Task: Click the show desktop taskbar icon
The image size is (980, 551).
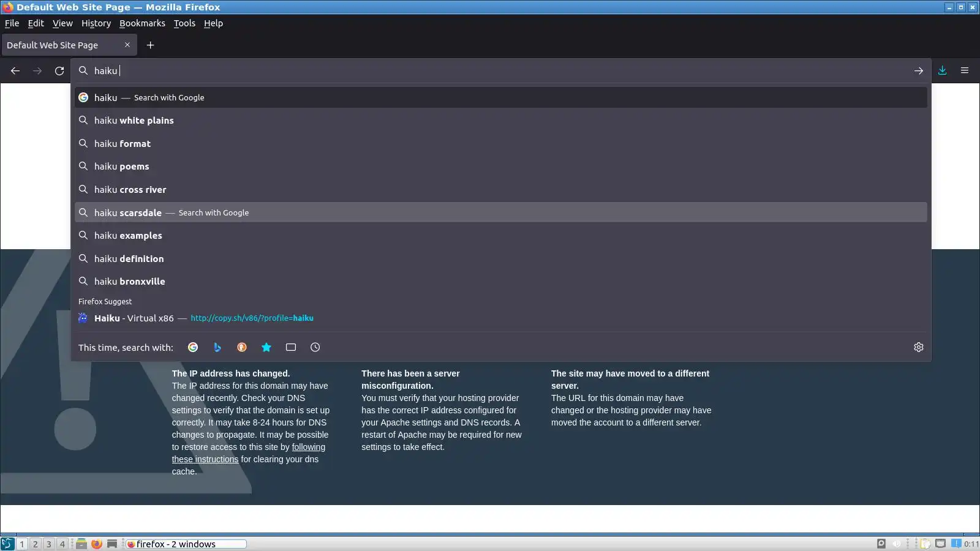Action: [x=112, y=544]
